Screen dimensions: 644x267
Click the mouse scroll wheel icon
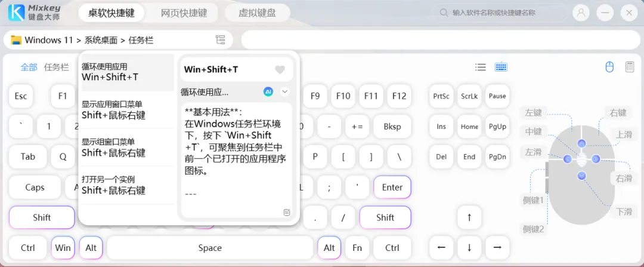581,159
